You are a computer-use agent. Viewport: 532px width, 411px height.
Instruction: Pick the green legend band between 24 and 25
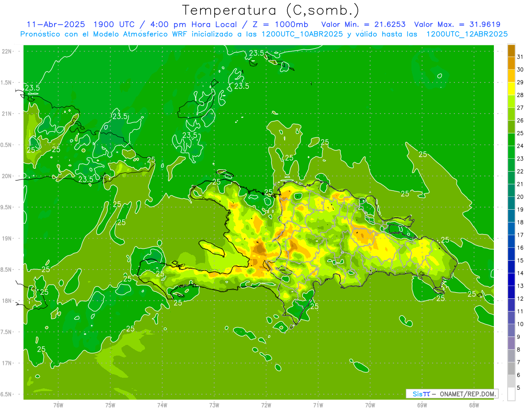pyautogui.click(x=511, y=140)
